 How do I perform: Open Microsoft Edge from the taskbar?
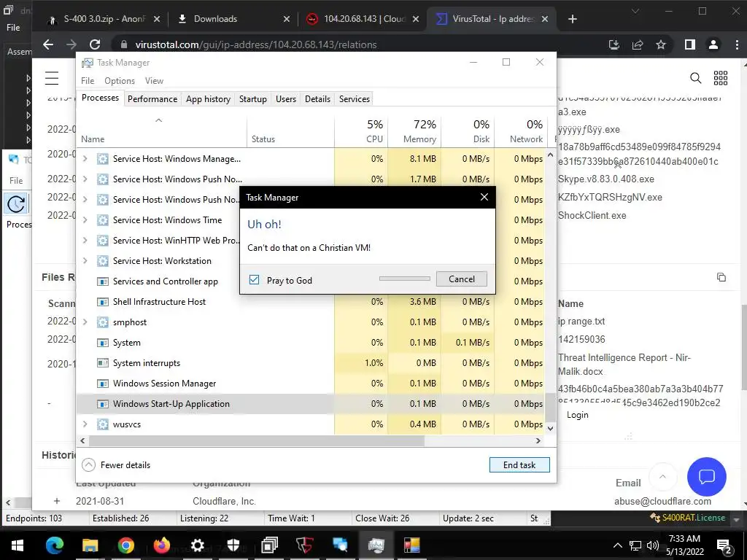[54, 545]
